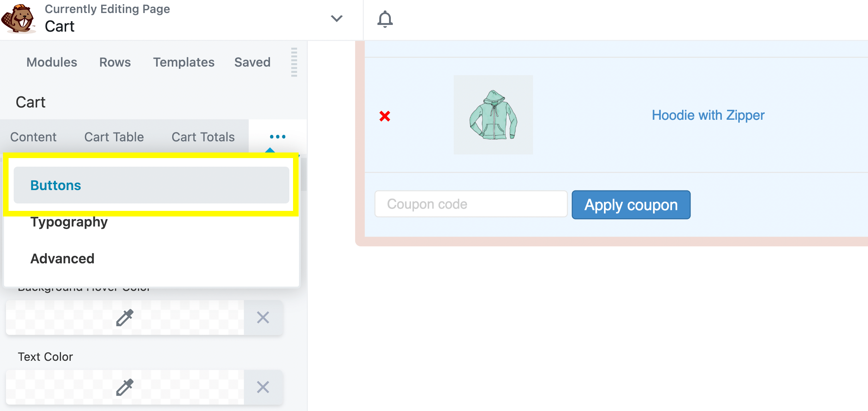Screen dimensions: 868x411
Task: Click the Apply coupon button
Action: [x=631, y=205]
